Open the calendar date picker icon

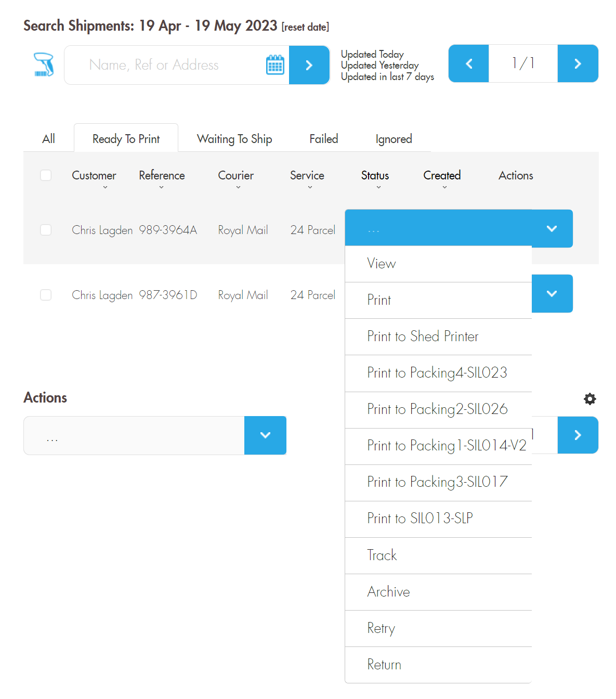click(x=275, y=65)
